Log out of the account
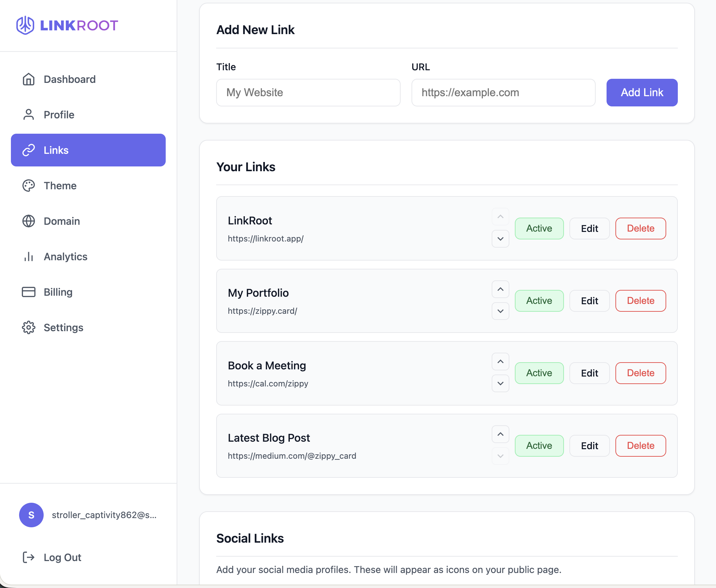Screen dimensions: 716x588 point(88,557)
